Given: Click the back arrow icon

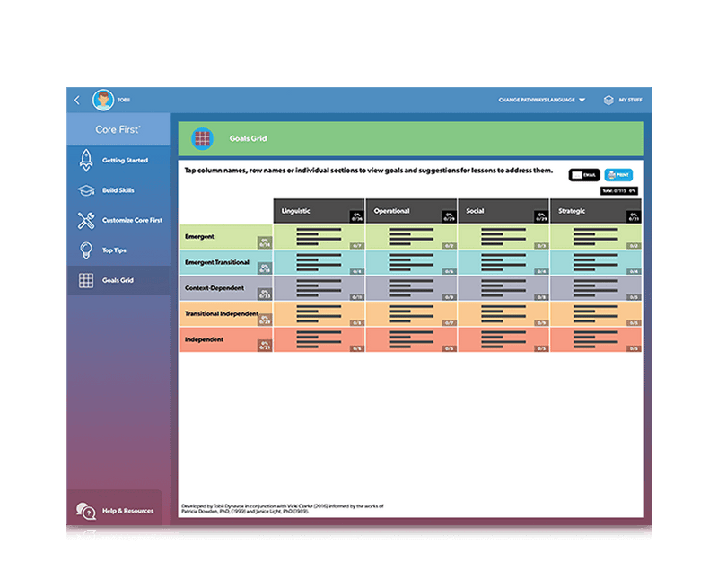Looking at the screenshot, I should pos(77,100).
